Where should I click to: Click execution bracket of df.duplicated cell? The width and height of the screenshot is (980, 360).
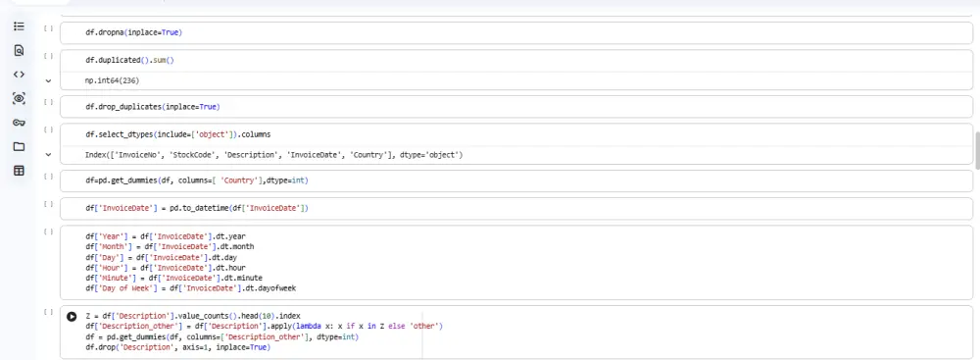pos(48,56)
